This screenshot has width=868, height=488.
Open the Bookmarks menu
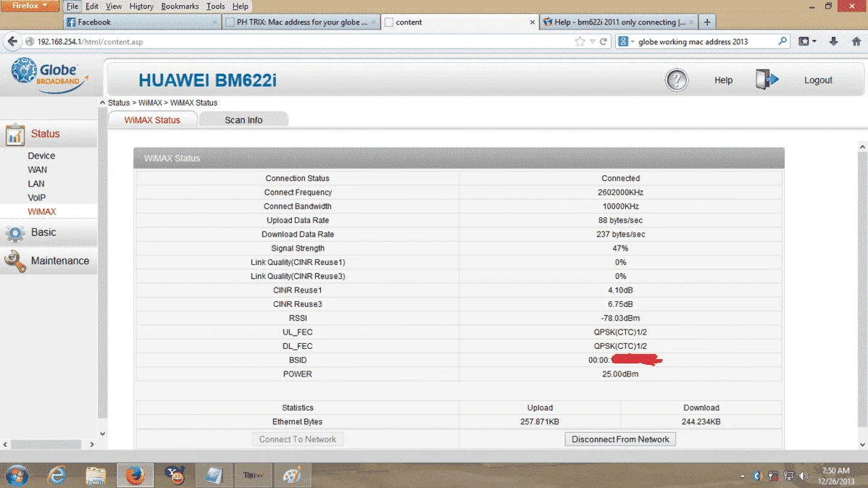pyautogui.click(x=180, y=6)
